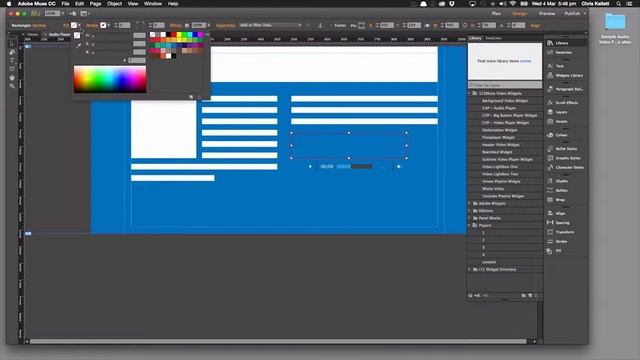This screenshot has height=360, width=640.
Task: Choose the yellow swatch
Action: tap(179, 35)
